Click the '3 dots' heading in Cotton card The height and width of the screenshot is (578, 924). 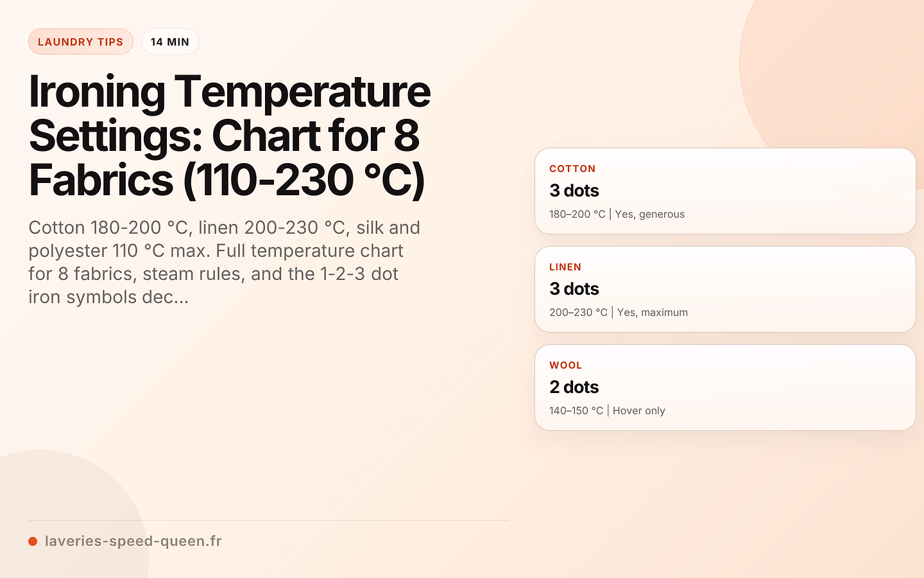pyautogui.click(x=574, y=191)
